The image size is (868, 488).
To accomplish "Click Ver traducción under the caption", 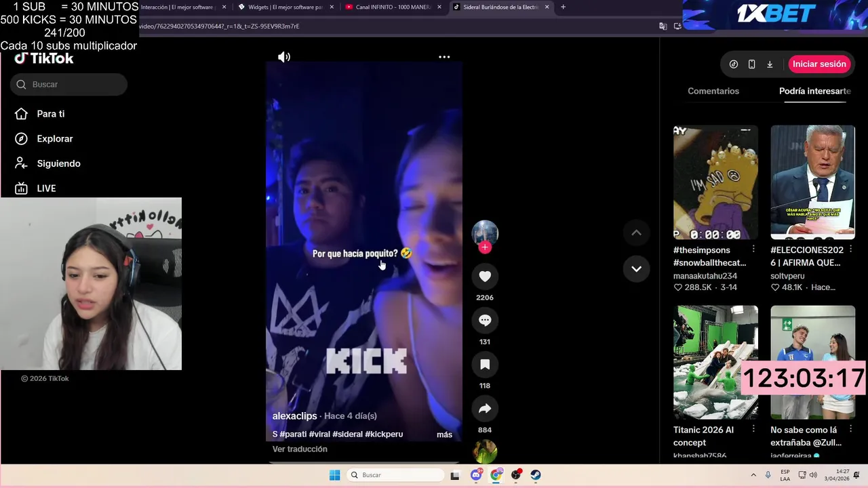I will pos(300,449).
